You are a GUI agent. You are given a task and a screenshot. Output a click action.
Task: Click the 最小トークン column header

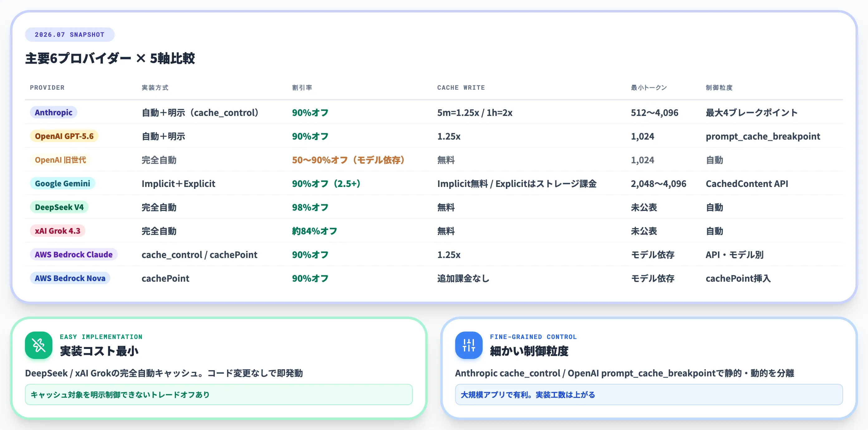click(x=649, y=88)
